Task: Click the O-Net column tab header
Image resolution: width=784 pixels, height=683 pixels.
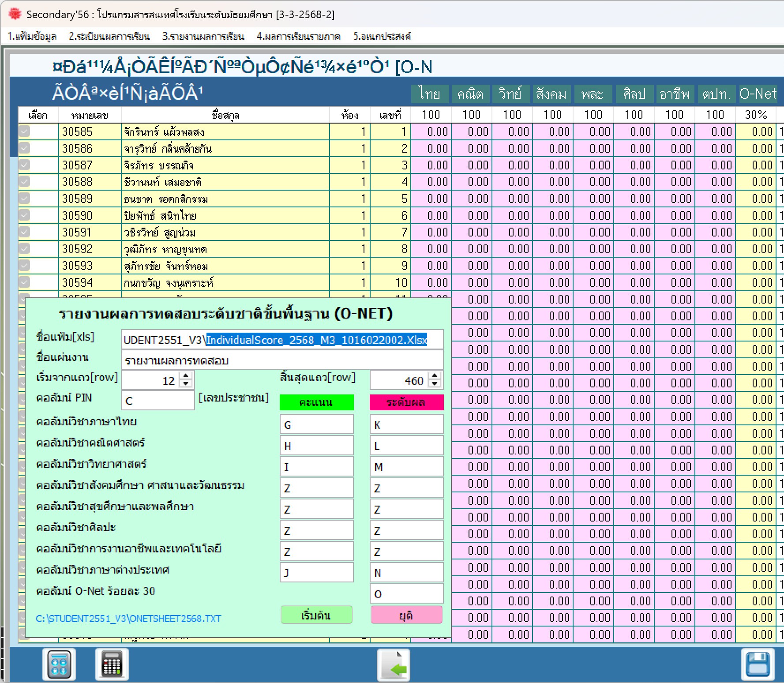Action: (758, 94)
